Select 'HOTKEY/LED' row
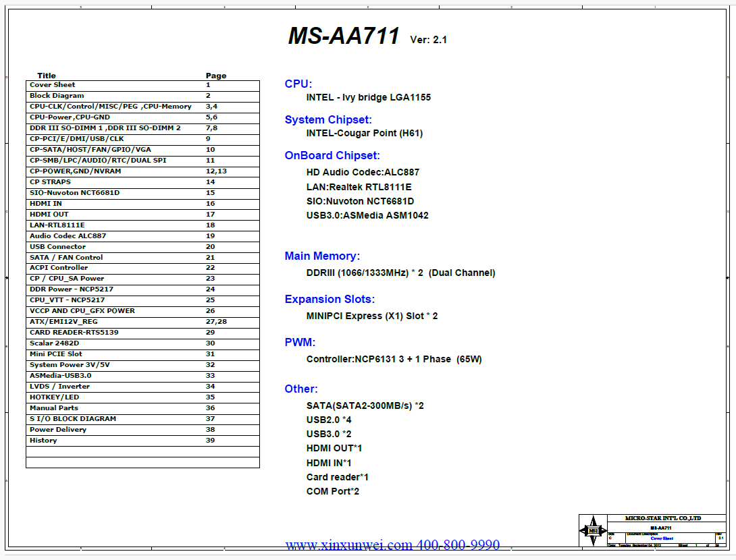 click(x=142, y=397)
